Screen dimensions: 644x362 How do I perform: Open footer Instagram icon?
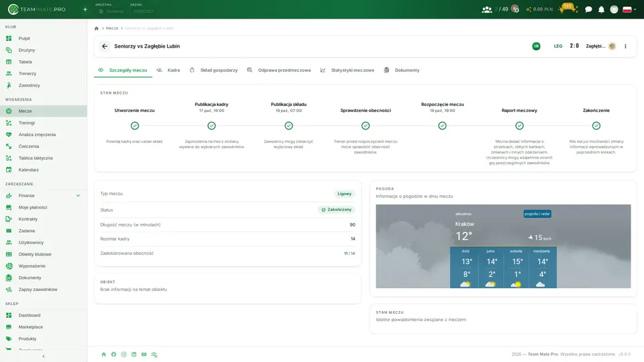click(x=123, y=354)
